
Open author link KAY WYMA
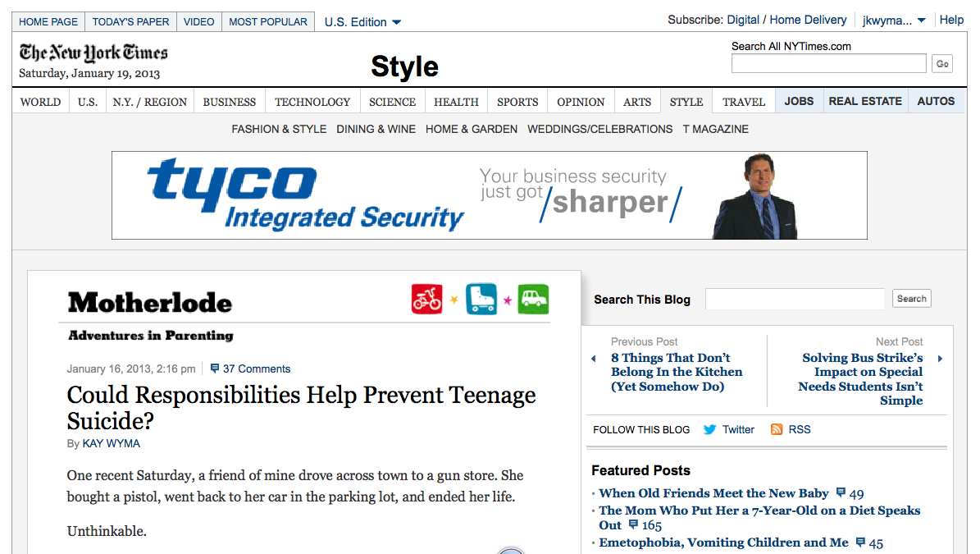tap(112, 443)
